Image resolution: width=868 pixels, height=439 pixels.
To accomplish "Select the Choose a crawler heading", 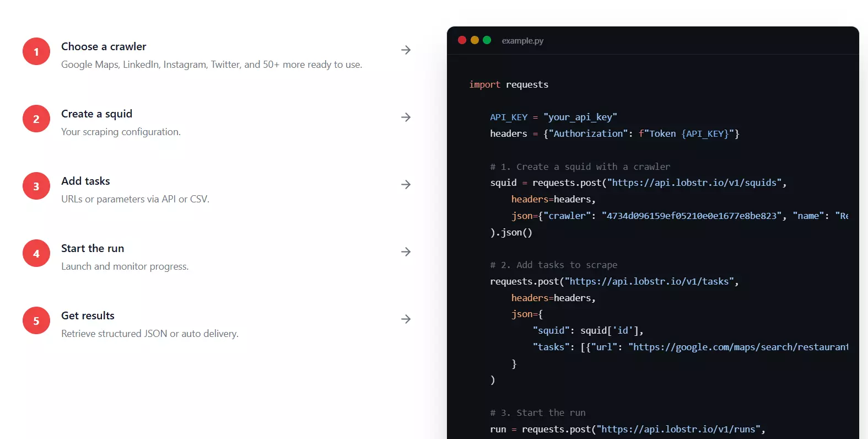I will tap(104, 47).
